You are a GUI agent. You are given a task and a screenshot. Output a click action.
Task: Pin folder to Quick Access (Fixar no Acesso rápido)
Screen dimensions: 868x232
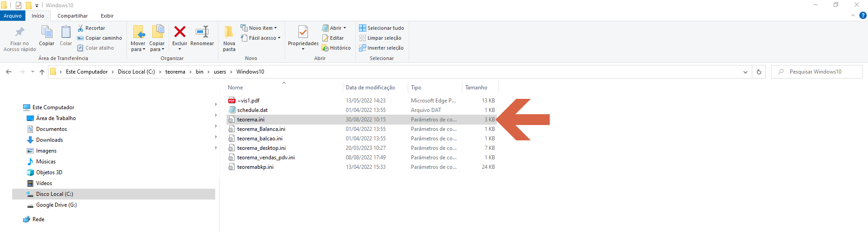point(20,39)
